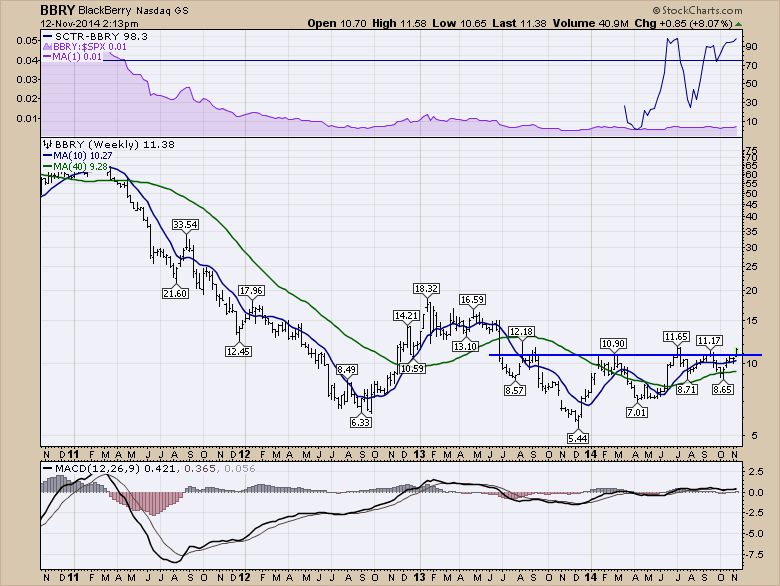780x586 pixels.
Task: Click the 5.44 price low label
Action: click(578, 438)
